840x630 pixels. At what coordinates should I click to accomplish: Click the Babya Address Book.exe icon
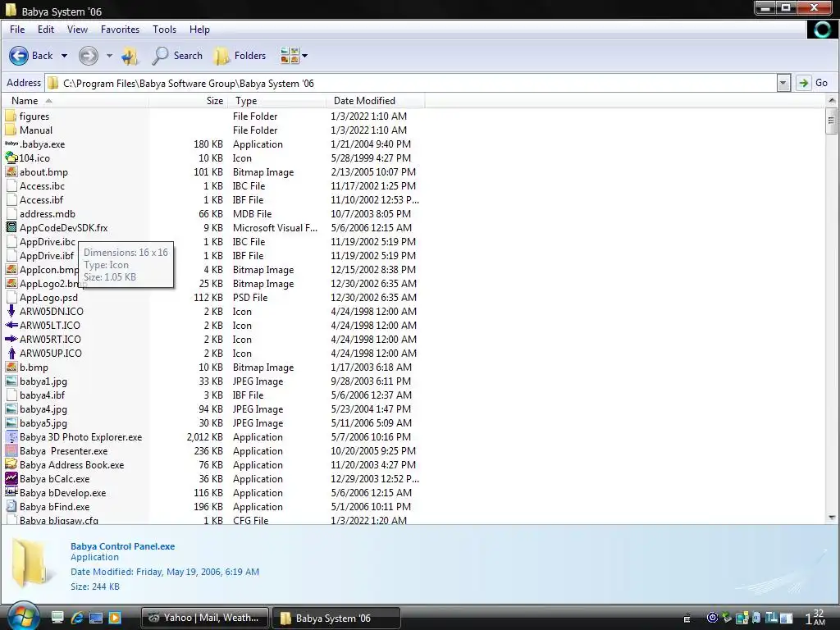coord(11,464)
